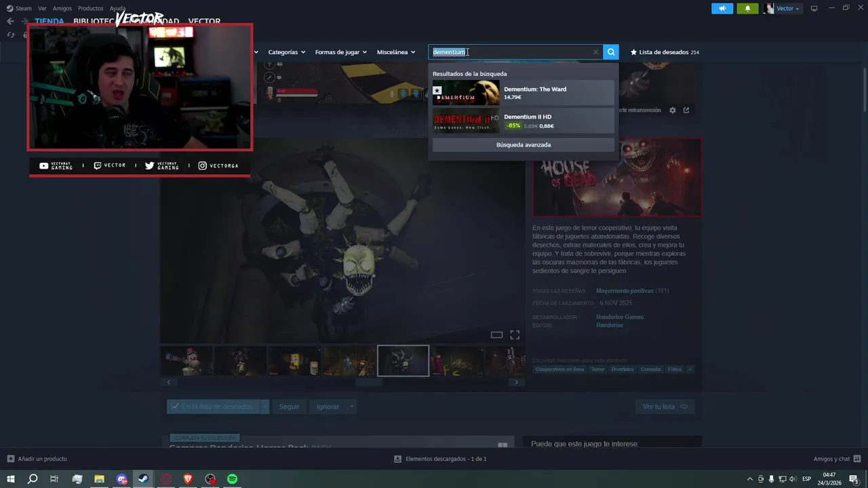Open the Renderise editor link
This screenshot has width=868, height=488.
pyautogui.click(x=610, y=325)
